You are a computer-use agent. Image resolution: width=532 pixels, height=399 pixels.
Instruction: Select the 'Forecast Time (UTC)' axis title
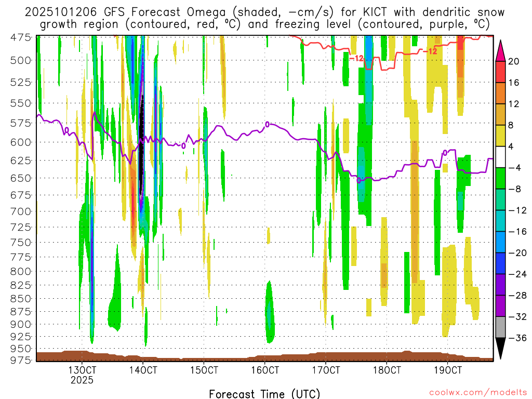[264, 394]
